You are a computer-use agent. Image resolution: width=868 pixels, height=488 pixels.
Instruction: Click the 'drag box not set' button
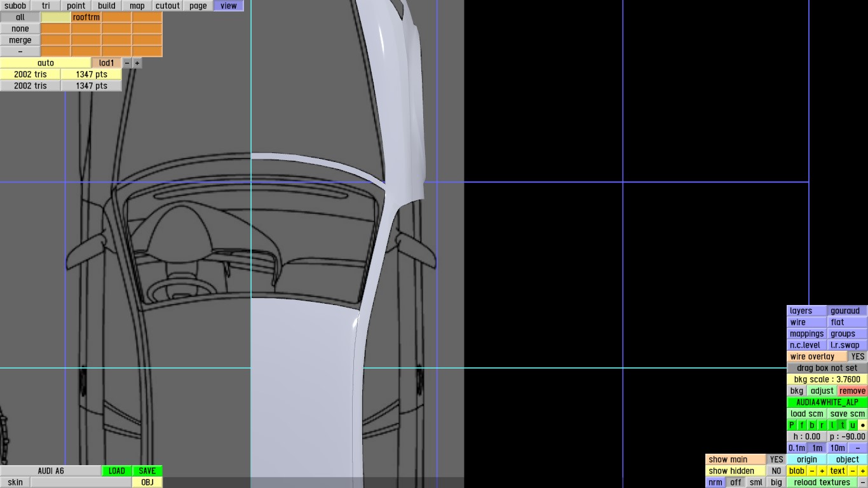pyautogui.click(x=827, y=368)
